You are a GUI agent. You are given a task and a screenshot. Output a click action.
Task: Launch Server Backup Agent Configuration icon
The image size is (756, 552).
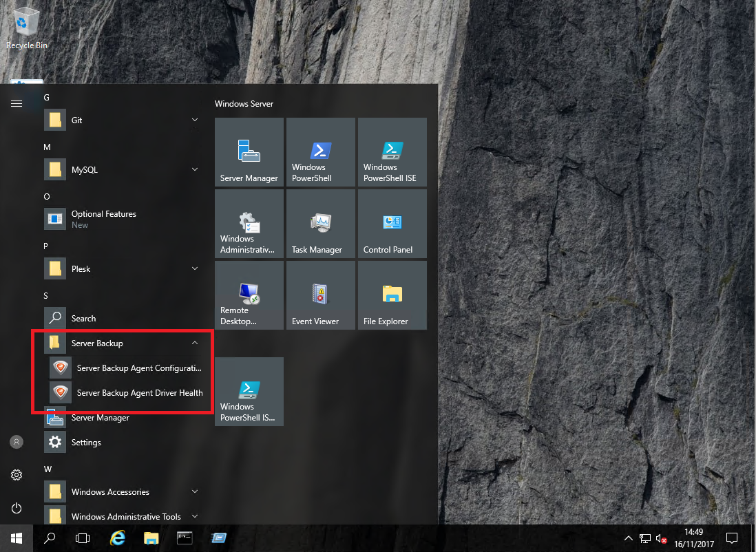[61, 368]
